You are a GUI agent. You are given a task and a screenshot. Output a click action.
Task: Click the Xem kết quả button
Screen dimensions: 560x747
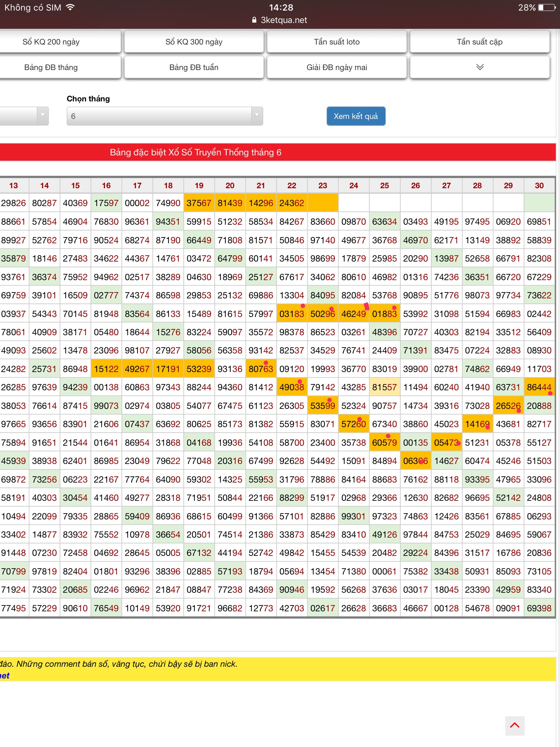coord(356,116)
